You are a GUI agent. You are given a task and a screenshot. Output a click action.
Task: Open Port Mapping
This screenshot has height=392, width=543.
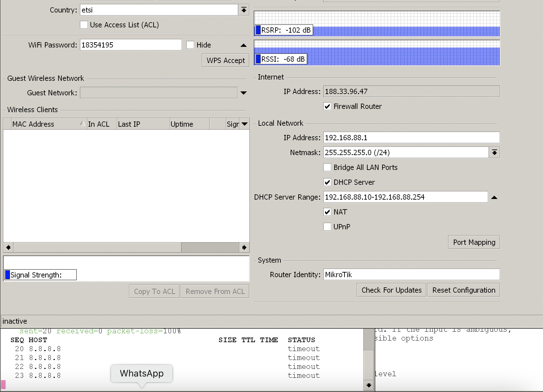click(x=474, y=242)
